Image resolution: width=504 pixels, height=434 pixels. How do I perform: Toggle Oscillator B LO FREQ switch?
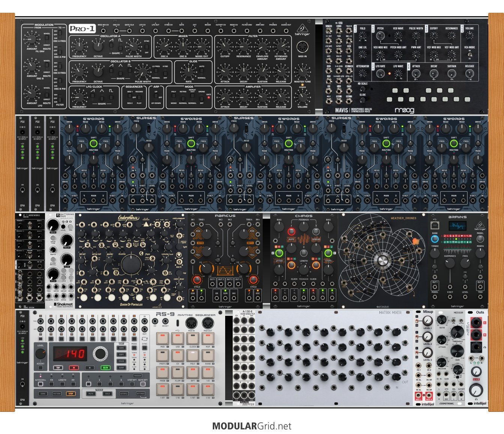click(156, 72)
